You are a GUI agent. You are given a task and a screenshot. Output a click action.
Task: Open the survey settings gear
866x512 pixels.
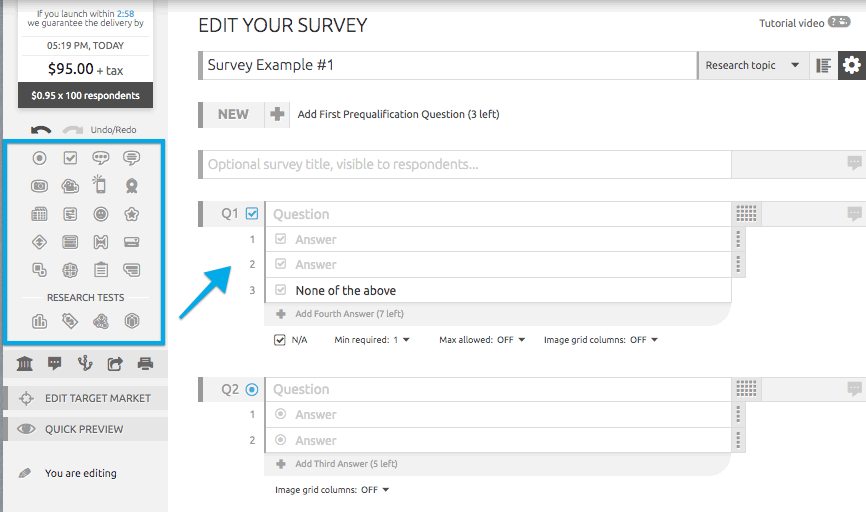[851, 66]
